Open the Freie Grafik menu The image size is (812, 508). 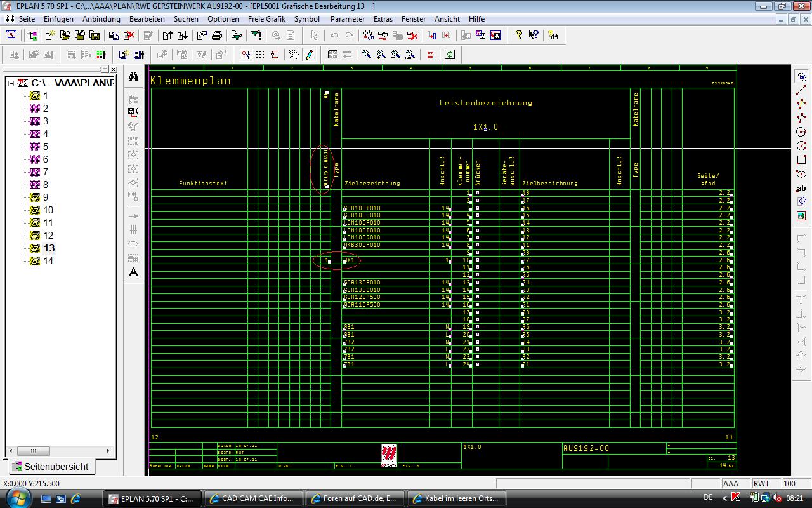pos(266,19)
